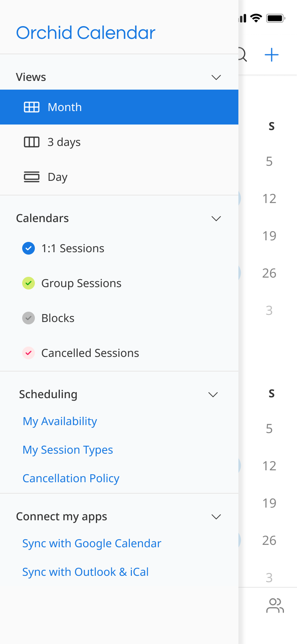Toggle the Blocks calendar checkbox
The width and height of the screenshot is (297, 644).
coord(29,318)
